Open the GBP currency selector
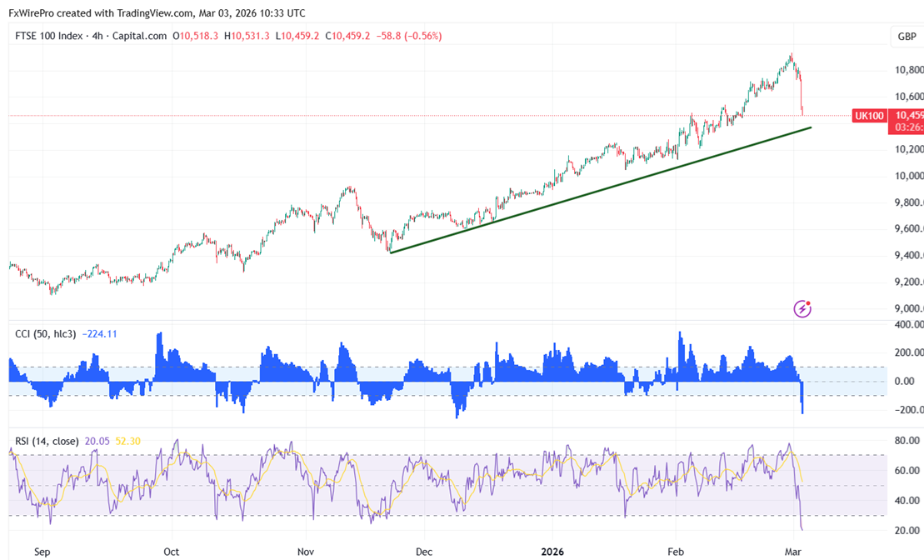This screenshot has width=924, height=560. pyautogui.click(x=907, y=37)
